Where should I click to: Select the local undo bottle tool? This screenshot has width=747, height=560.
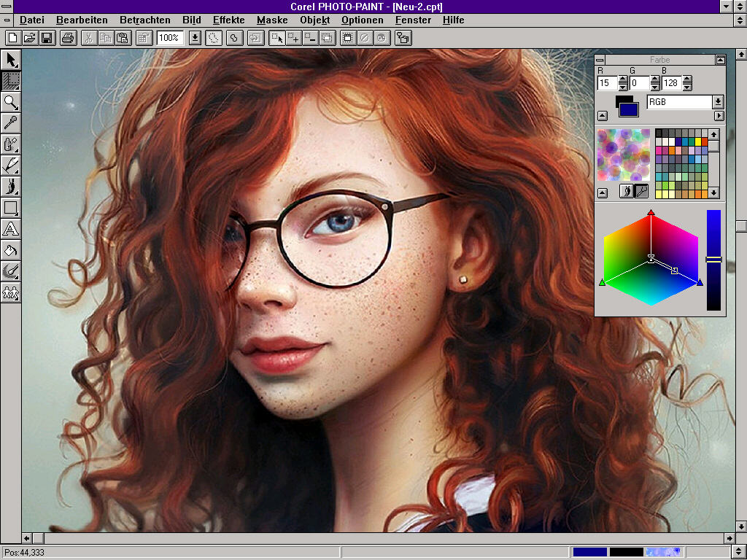pos(11,144)
